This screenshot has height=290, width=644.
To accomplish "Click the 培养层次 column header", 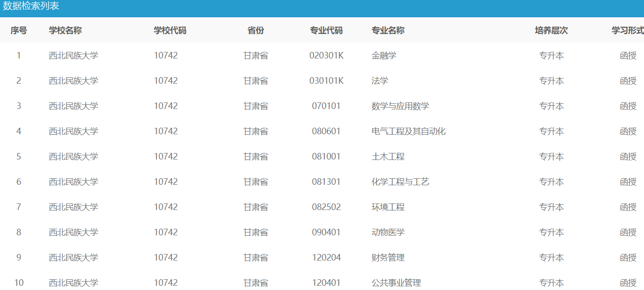I will pyautogui.click(x=551, y=30).
